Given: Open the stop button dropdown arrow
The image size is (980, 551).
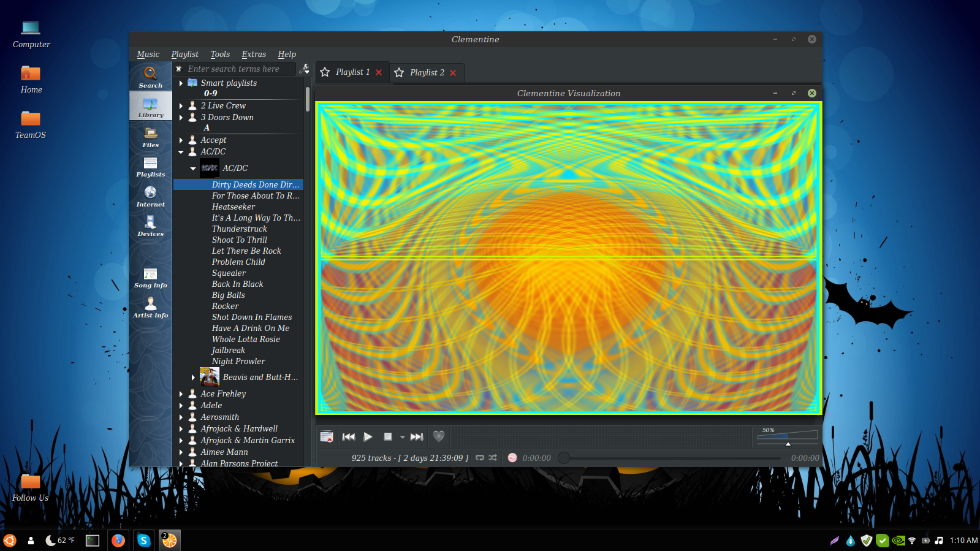Looking at the screenshot, I should 402,437.
